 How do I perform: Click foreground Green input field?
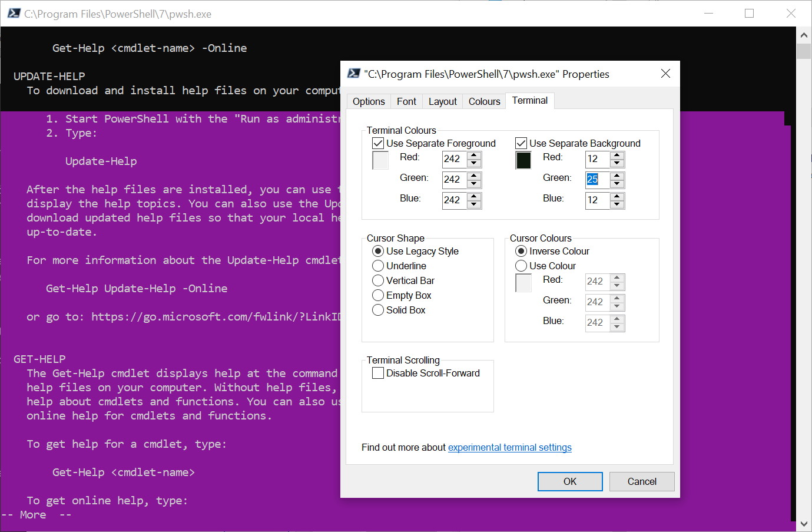(x=455, y=180)
